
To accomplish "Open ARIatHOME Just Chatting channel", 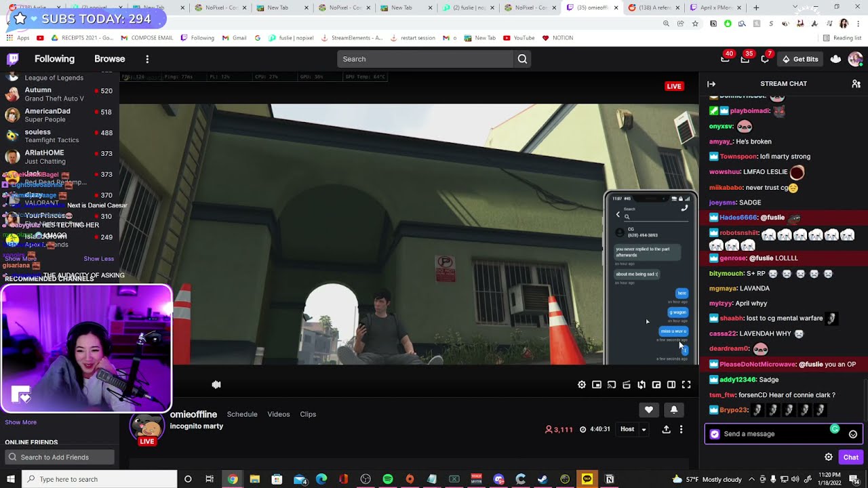I will pos(60,157).
